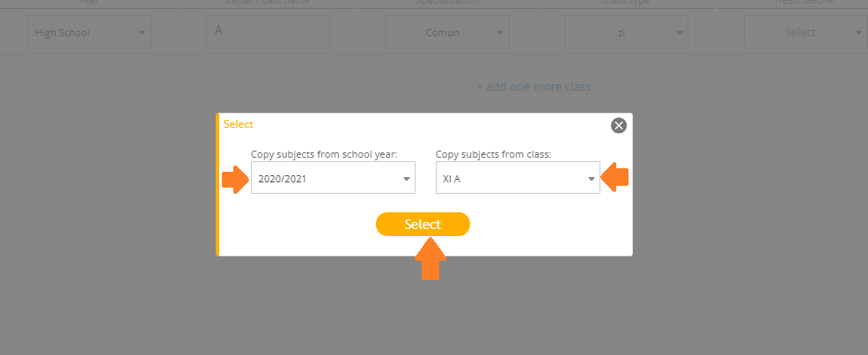Click 'Copy subjects from school year:' label
868x355 pixels.
pyautogui.click(x=324, y=154)
